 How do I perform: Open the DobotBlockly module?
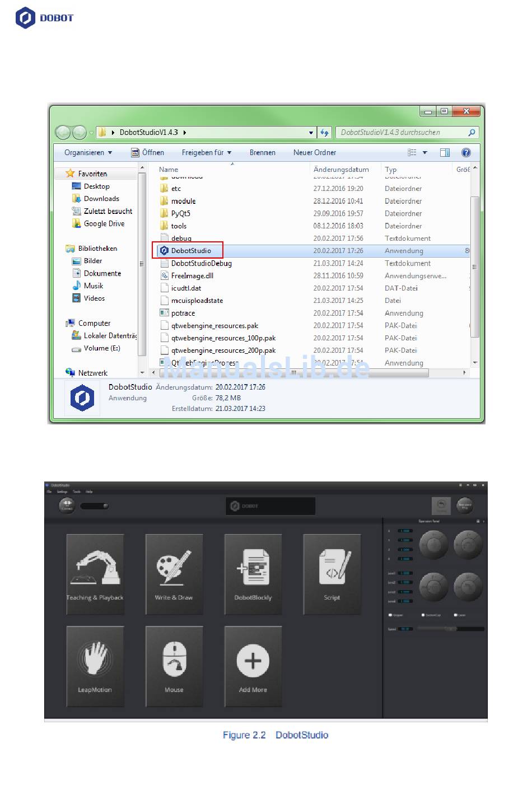[x=253, y=574]
